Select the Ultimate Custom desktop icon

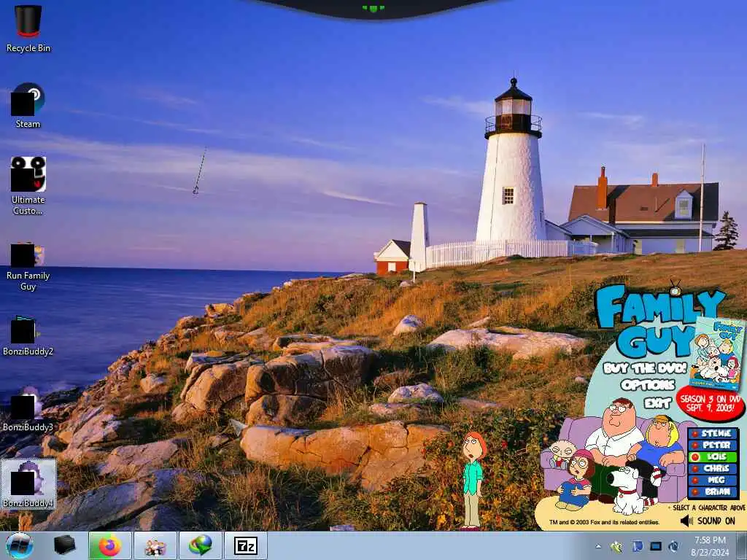(28, 184)
